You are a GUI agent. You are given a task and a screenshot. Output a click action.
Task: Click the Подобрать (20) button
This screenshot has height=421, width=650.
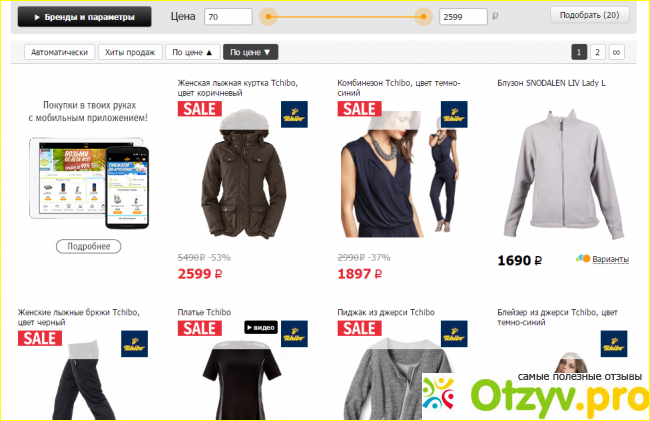click(x=589, y=15)
